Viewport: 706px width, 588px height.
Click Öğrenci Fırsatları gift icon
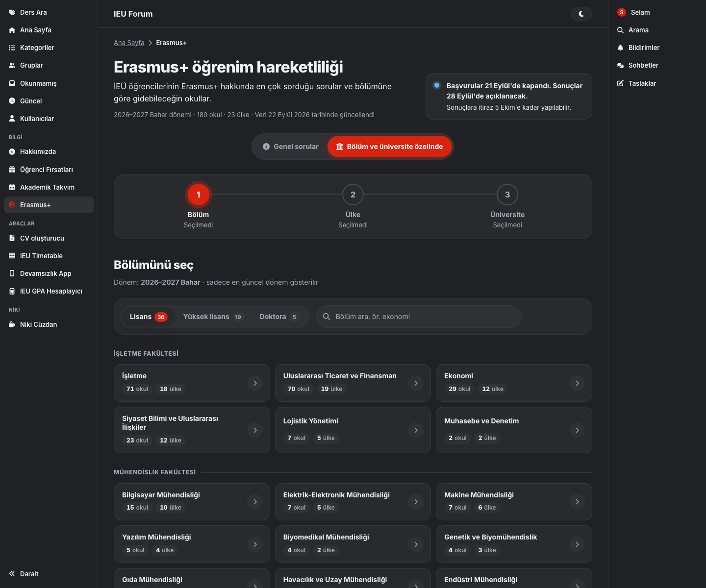coord(12,170)
